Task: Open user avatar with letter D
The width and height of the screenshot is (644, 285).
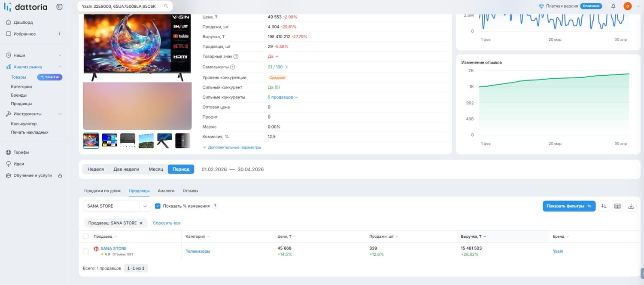Action: point(627,6)
